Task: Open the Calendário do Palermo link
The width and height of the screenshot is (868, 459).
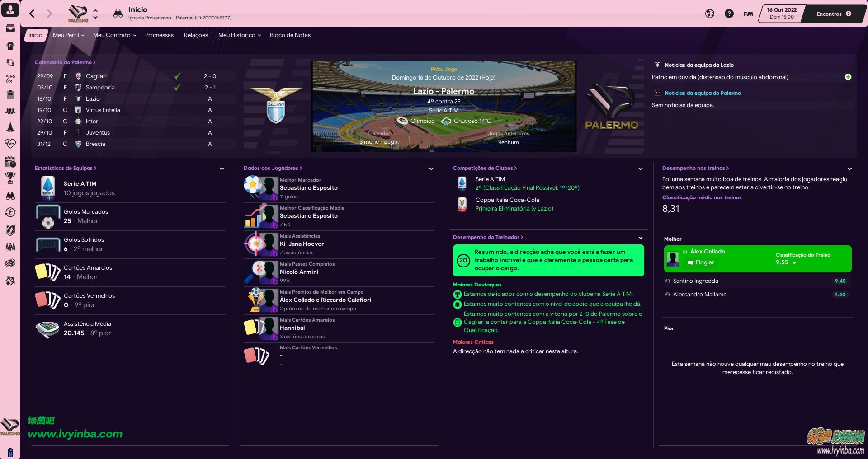Action: pos(65,62)
